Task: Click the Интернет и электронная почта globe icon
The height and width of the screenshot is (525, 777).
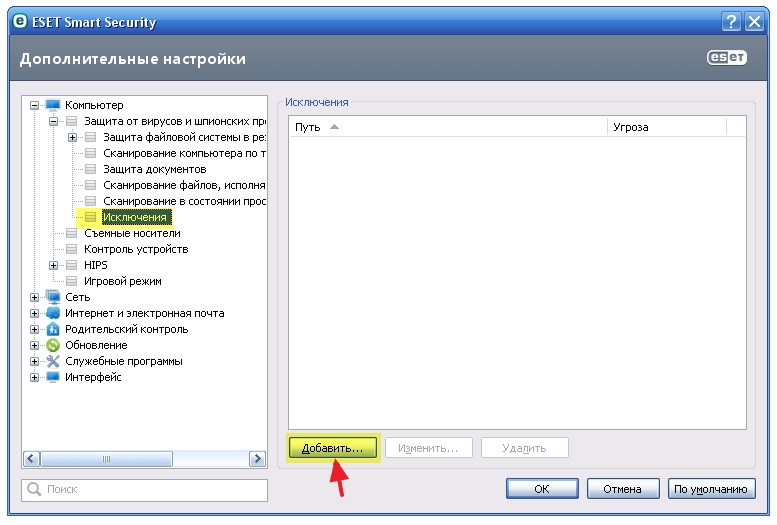Action: click(53, 313)
